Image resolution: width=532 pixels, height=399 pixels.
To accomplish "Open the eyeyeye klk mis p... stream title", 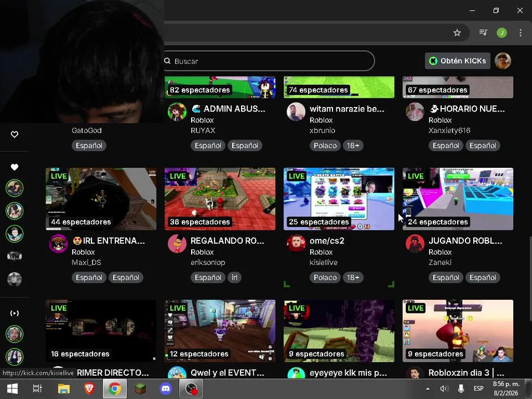I will coord(348,373).
